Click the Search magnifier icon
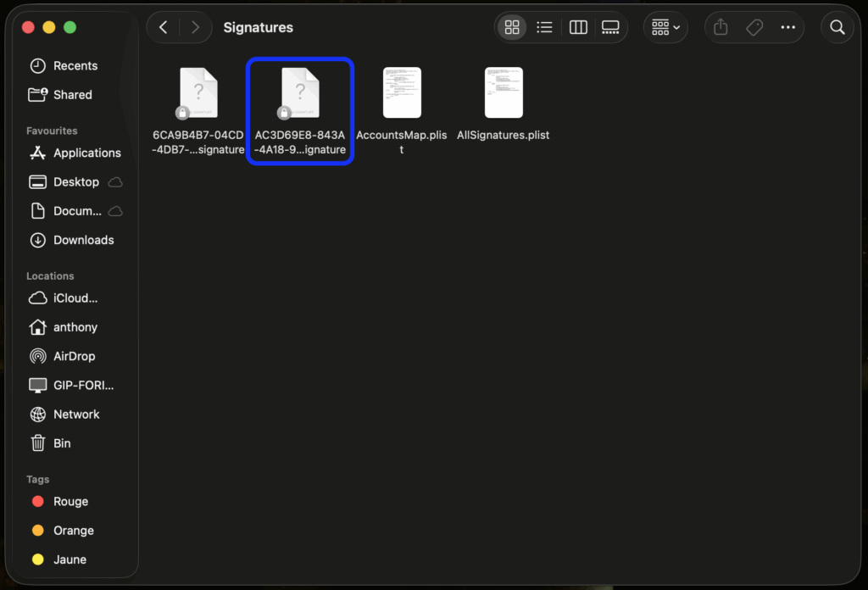The height and width of the screenshot is (590, 868). click(837, 28)
